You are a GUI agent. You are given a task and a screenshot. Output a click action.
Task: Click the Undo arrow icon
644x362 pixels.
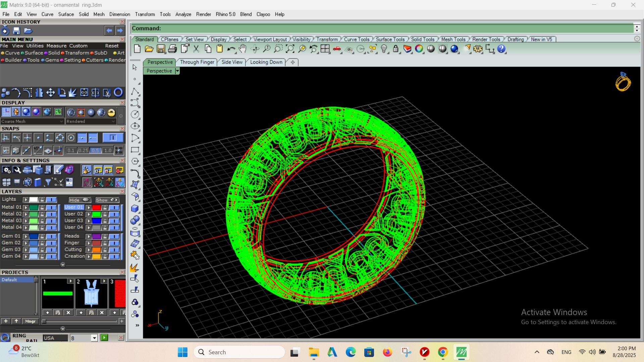[x=231, y=49]
